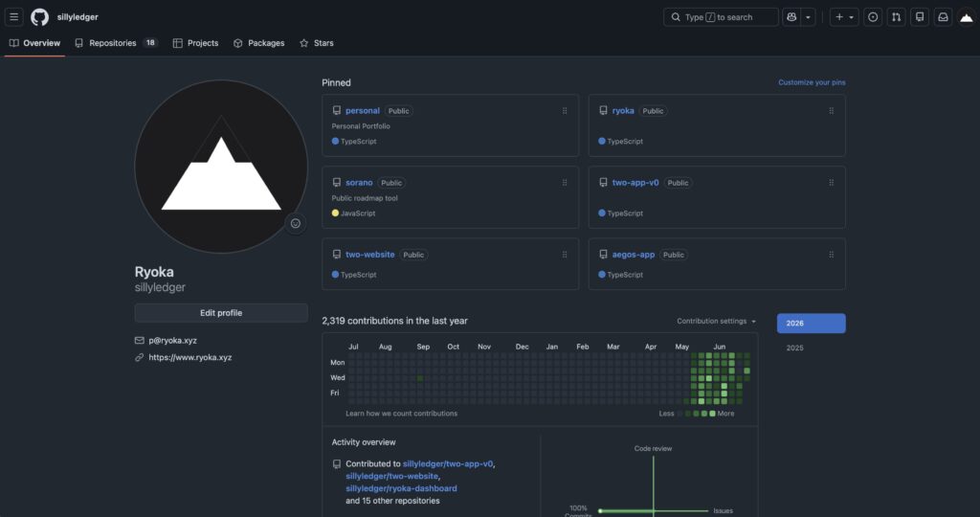Click the mail icon beside email address
The image size is (980, 517).
(140, 341)
